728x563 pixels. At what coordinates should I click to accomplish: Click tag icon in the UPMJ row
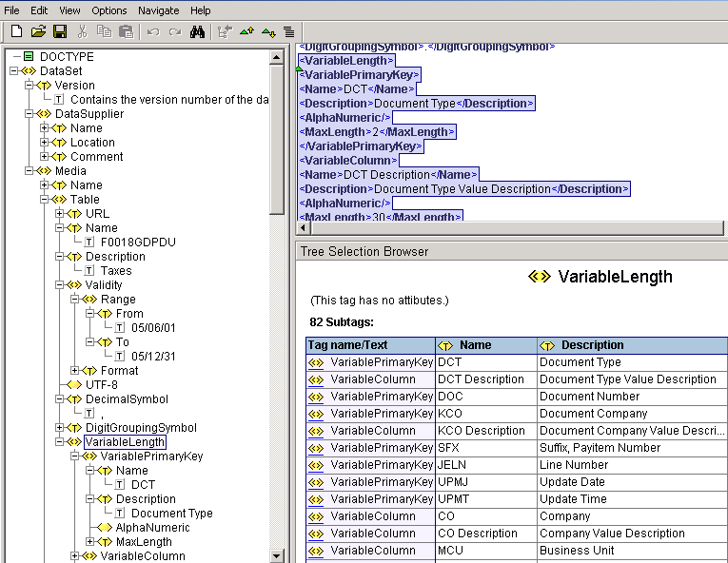[x=316, y=482]
